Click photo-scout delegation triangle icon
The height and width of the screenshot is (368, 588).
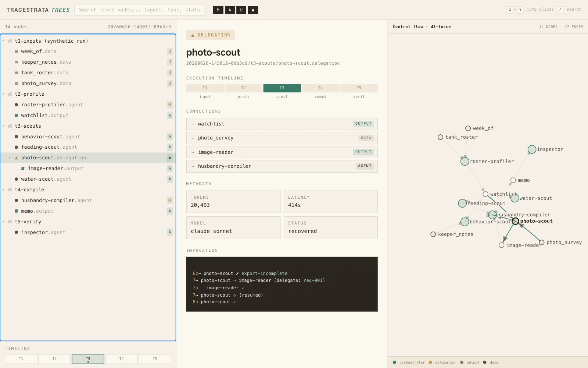pyautogui.click(x=16, y=158)
